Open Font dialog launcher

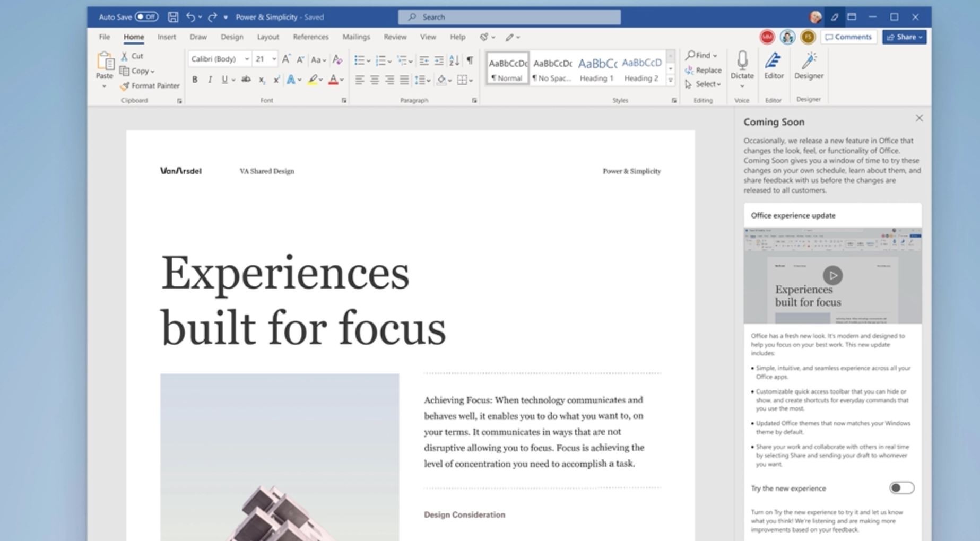tap(344, 100)
